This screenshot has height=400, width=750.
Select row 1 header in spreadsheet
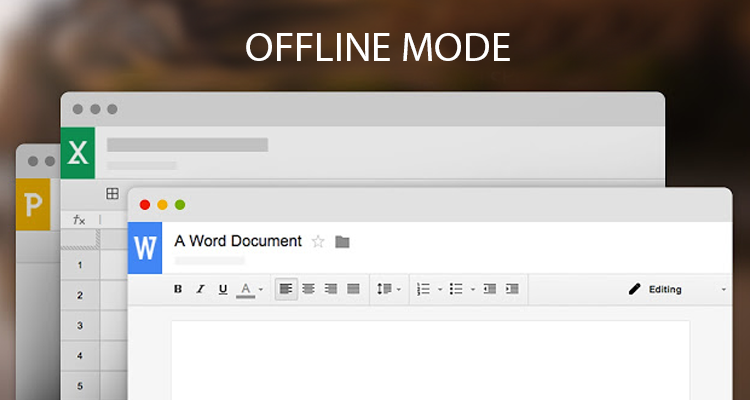[x=80, y=265]
